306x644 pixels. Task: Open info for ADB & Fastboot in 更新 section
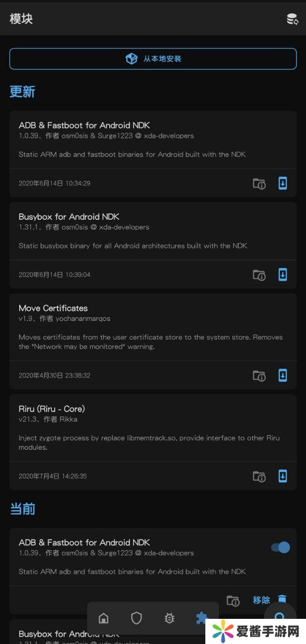[x=259, y=184]
